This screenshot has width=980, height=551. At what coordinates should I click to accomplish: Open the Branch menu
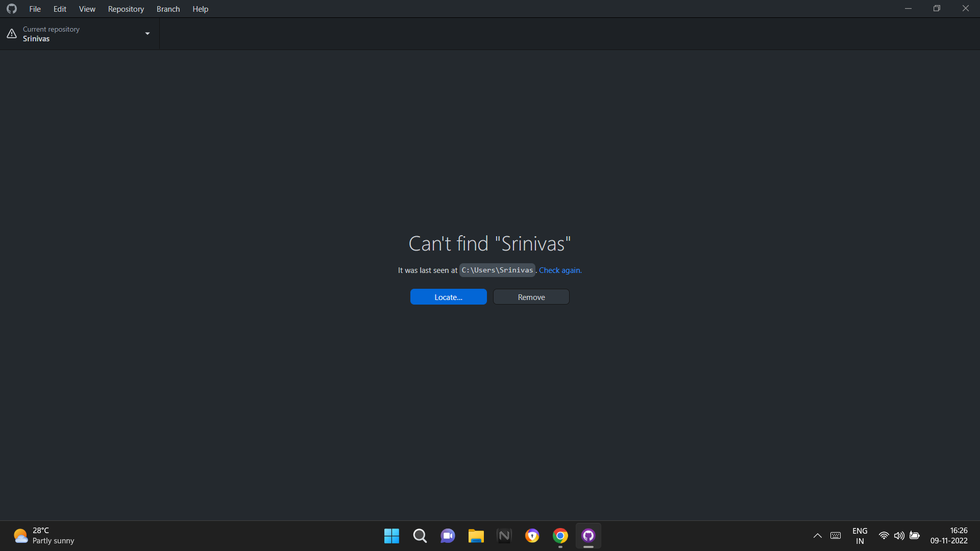(x=168, y=9)
